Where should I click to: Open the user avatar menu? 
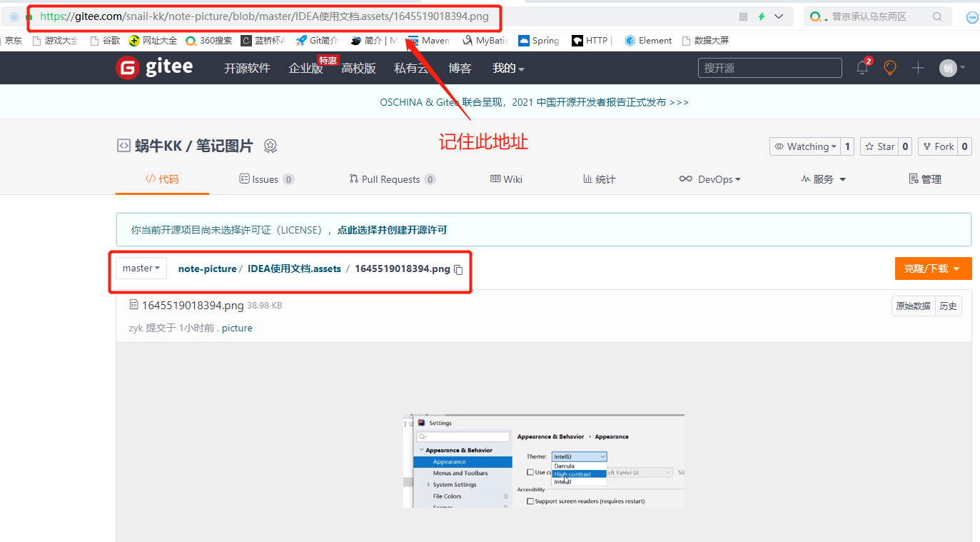[952, 68]
